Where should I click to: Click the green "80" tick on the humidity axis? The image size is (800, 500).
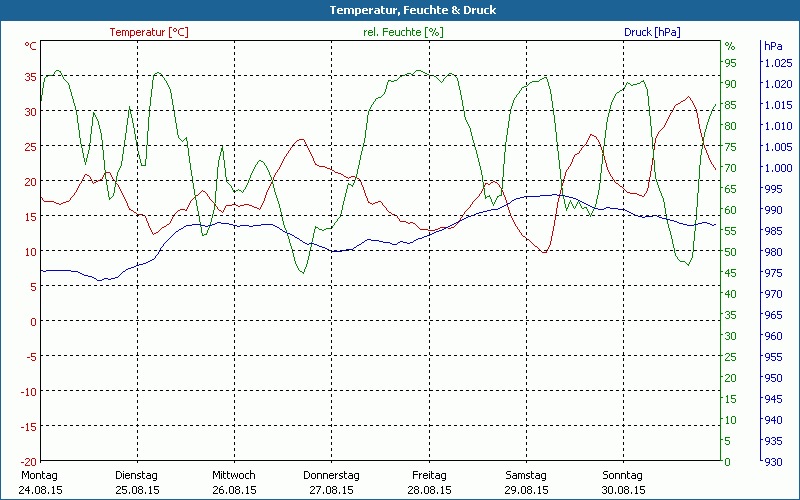tap(731, 126)
